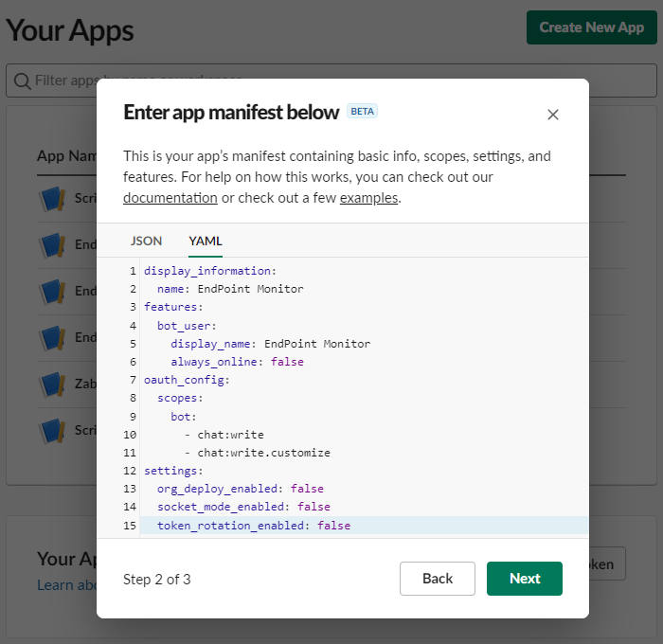Click 'oauth_config:' on line 7
The image size is (663, 644).
click(187, 380)
